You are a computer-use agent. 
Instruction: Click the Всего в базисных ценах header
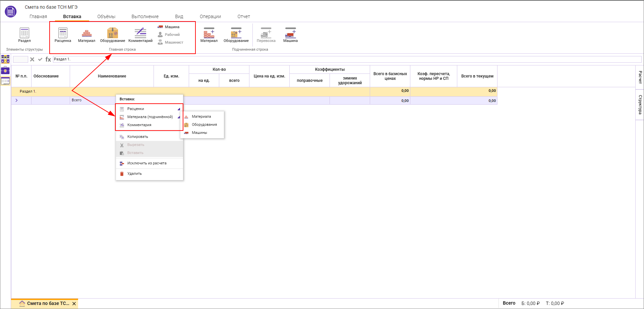tap(390, 76)
